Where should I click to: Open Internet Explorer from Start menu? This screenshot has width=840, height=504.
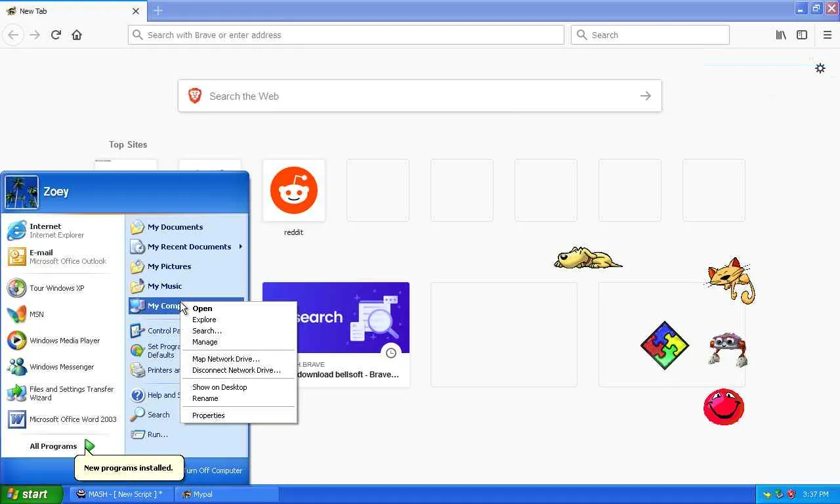click(62, 230)
